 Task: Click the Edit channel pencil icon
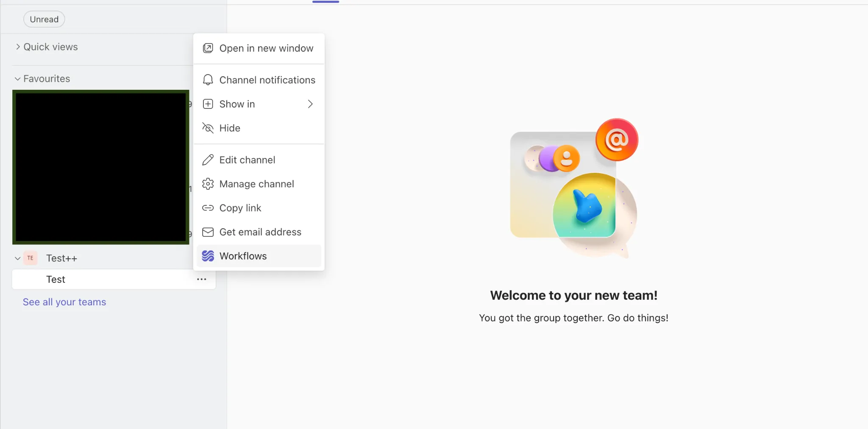208,160
